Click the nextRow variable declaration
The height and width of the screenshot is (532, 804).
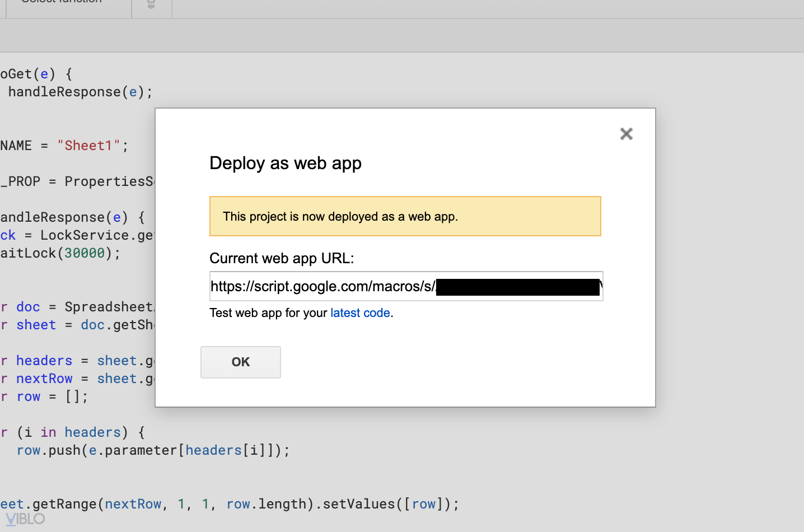44,379
